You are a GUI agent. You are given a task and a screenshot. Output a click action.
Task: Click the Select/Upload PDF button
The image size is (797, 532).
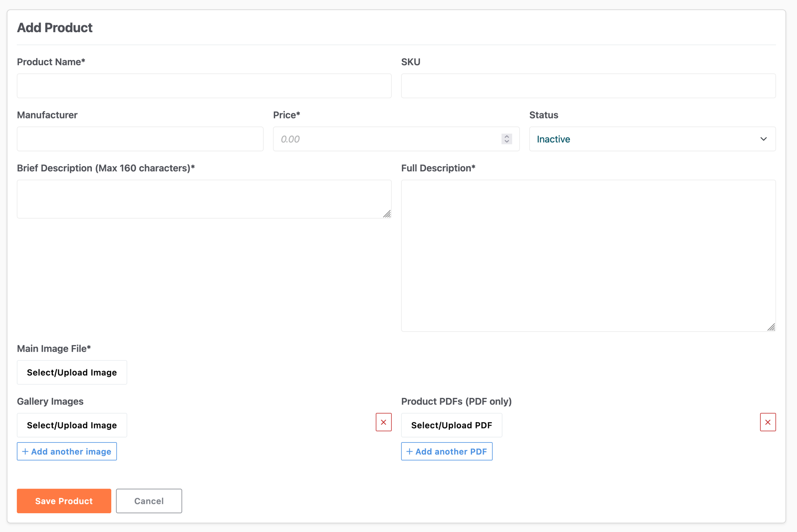pos(451,425)
